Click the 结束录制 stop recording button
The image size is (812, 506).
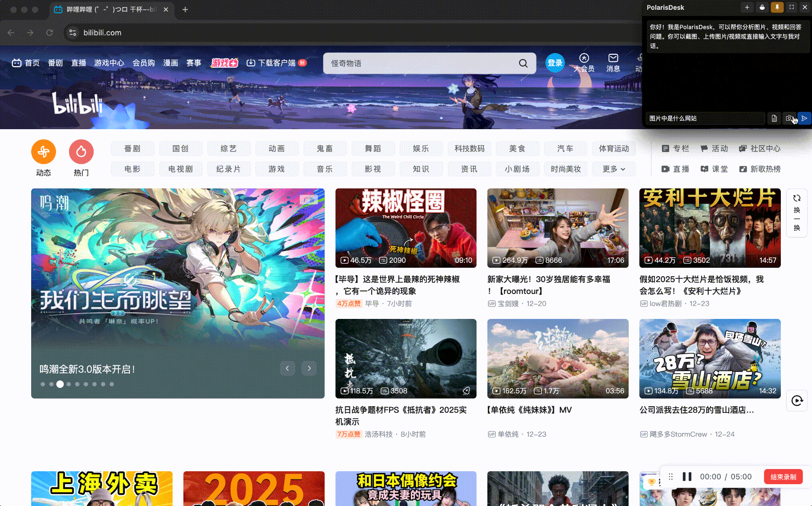point(783,477)
